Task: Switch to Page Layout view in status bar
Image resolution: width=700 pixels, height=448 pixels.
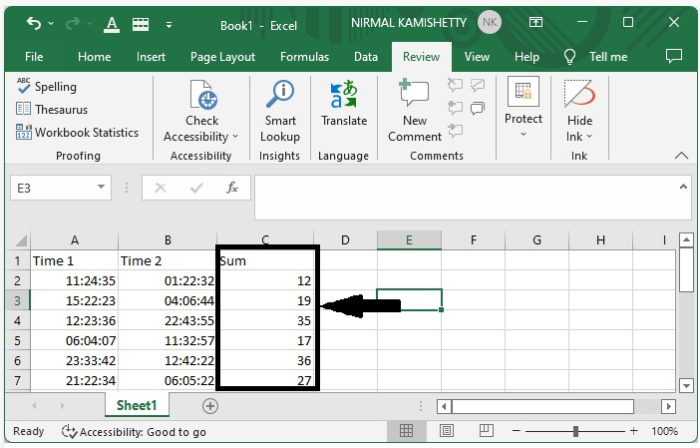Action: coord(446,431)
